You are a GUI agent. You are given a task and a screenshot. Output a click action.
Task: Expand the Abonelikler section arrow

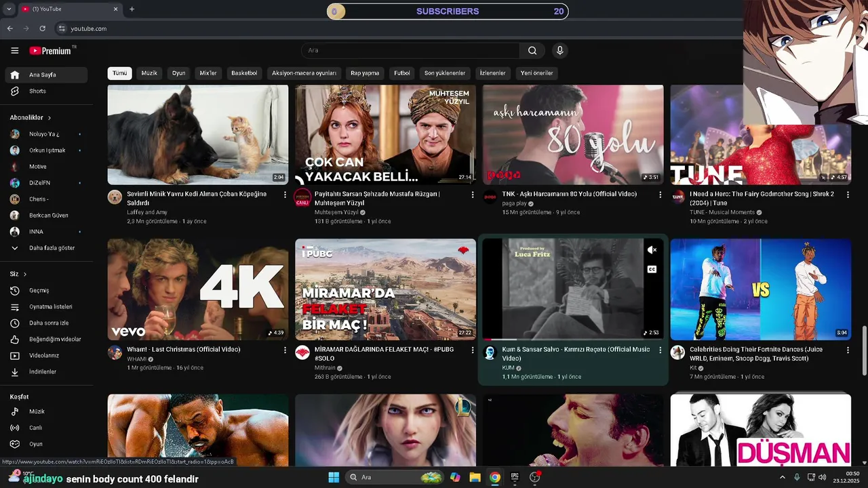[x=49, y=118]
